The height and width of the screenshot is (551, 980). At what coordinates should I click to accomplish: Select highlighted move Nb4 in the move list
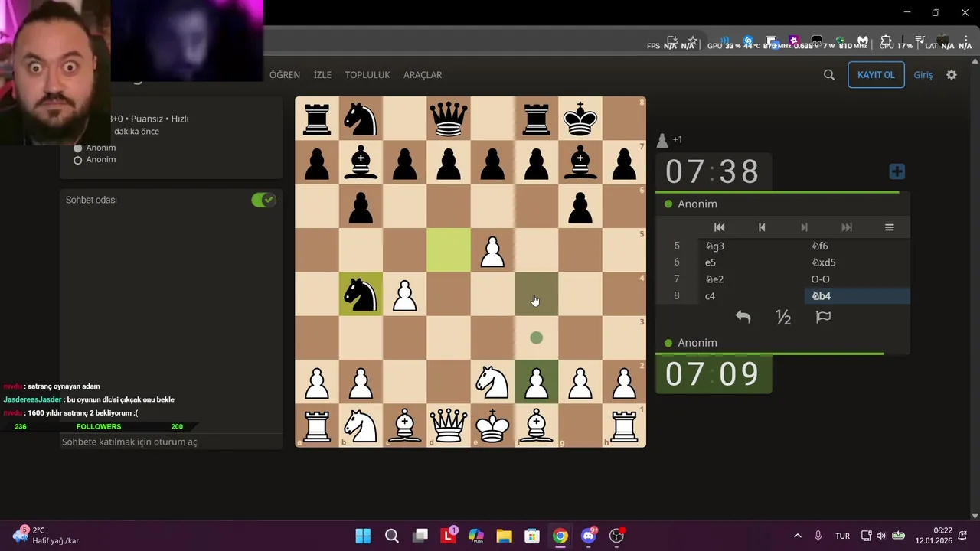[x=857, y=296]
